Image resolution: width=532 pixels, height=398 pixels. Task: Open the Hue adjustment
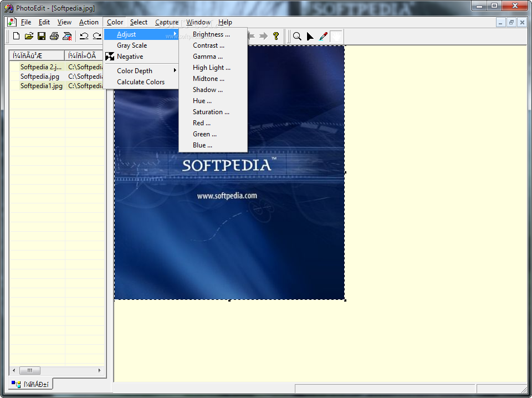pyautogui.click(x=213, y=101)
